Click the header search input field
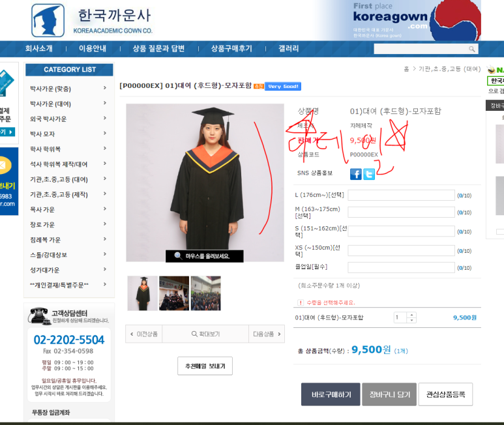 [x=421, y=49]
